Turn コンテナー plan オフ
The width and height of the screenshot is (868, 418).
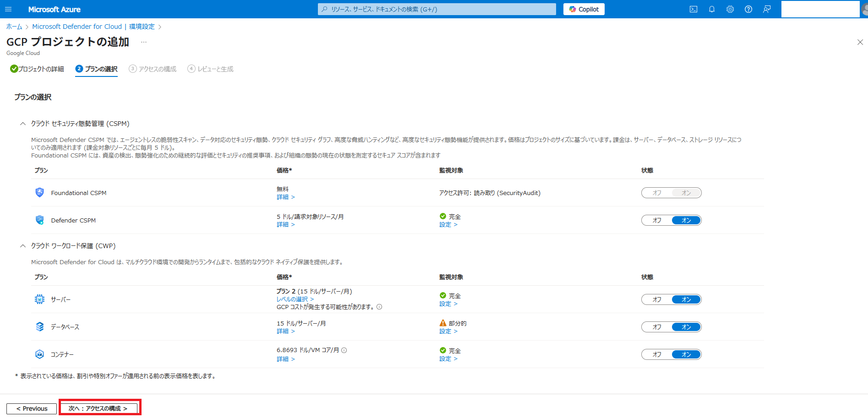[x=657, y=354]
